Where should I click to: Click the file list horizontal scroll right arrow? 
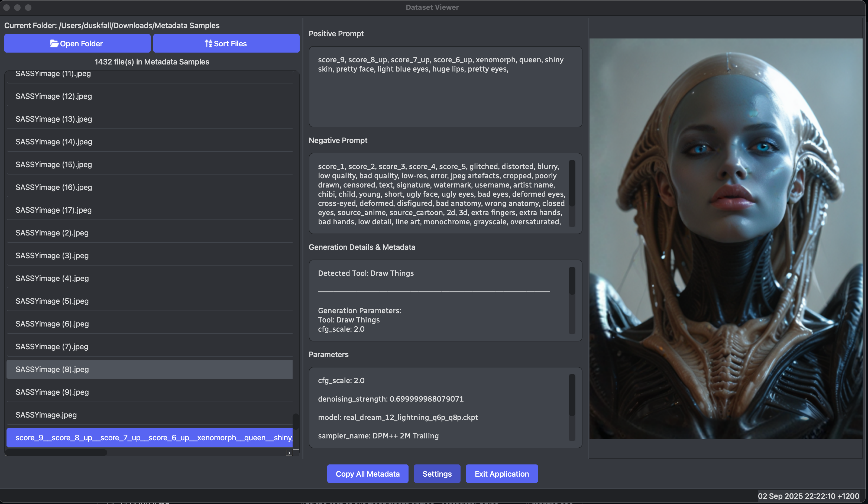289,453
